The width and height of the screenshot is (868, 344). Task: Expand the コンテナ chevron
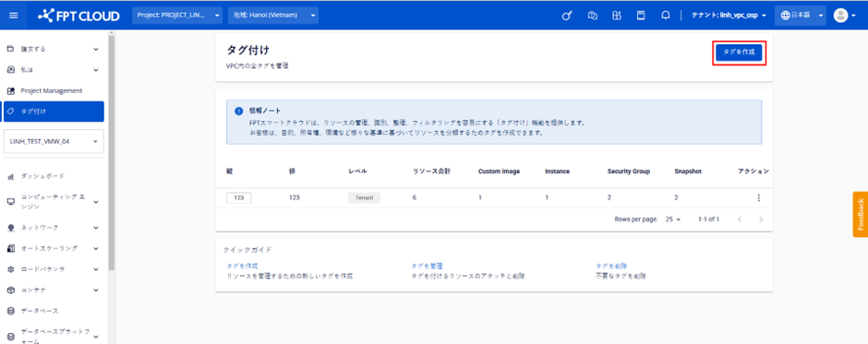96,290
